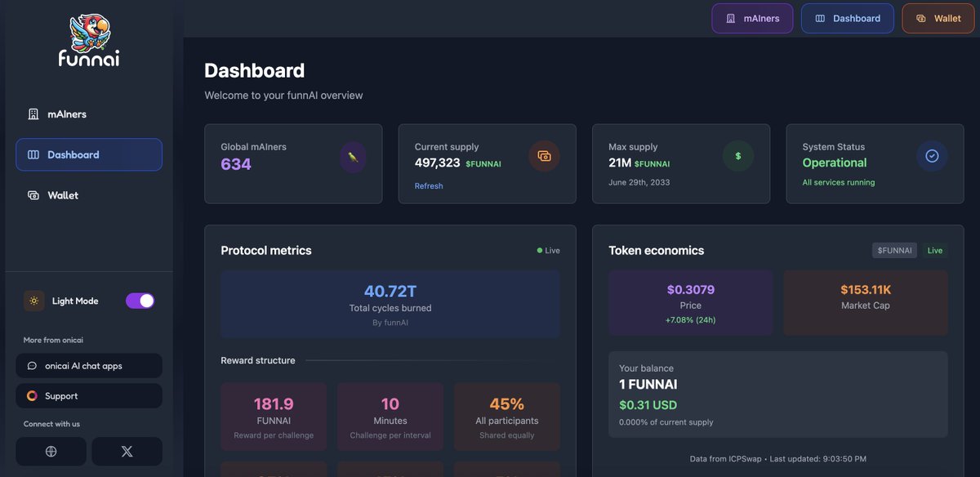
Task: Click the 497,323 current supply value
Action: [438, 163]
